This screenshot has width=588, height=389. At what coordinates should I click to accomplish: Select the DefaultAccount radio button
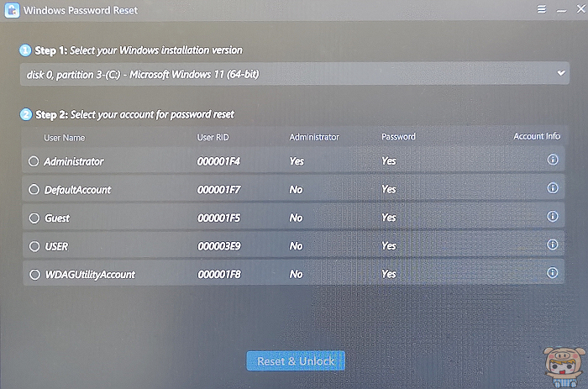[x=34, y=190]
